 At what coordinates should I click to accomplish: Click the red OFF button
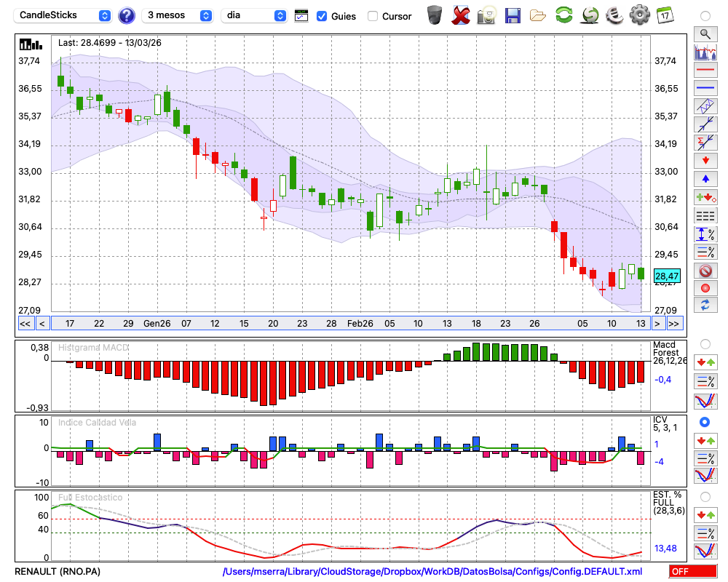[692, 572]
